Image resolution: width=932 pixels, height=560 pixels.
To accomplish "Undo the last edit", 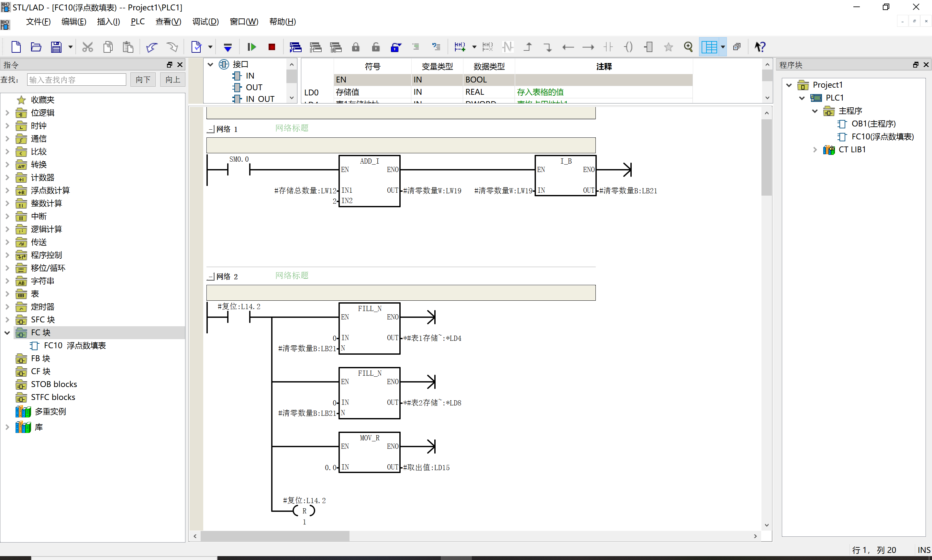I will 152,47.
